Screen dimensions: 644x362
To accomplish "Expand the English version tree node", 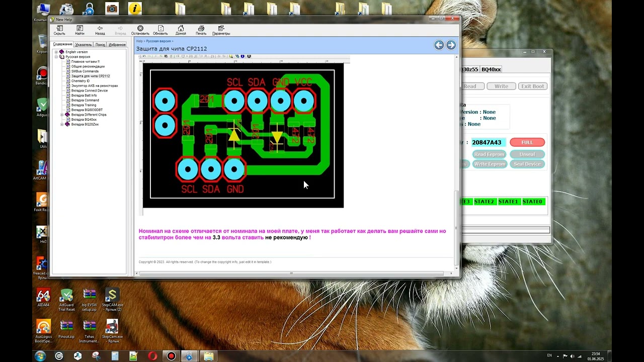I will [x=56, y=52].
